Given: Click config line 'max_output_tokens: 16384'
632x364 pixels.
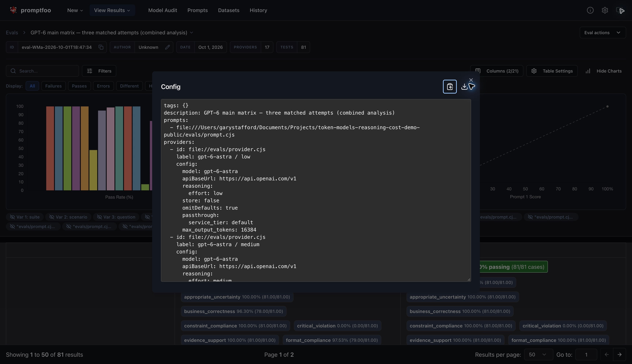Looking at the screenshot, I should pos(219,230).
